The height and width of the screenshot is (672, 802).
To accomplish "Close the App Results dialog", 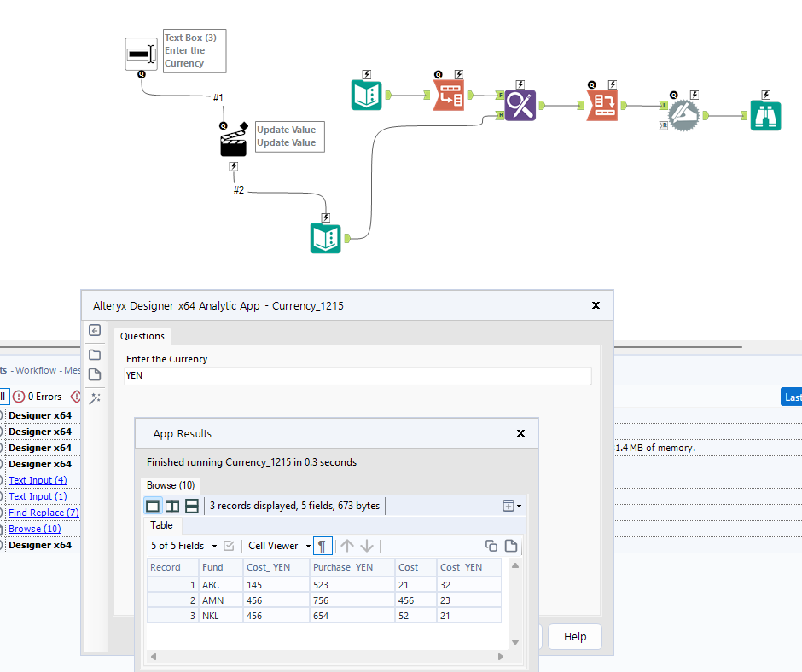I will click(520, 433).
